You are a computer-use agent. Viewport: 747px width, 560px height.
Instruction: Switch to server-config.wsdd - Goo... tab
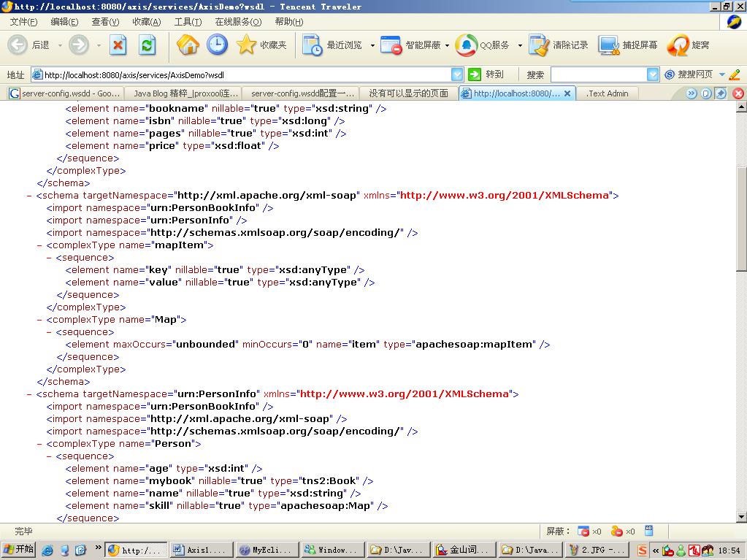65,93
